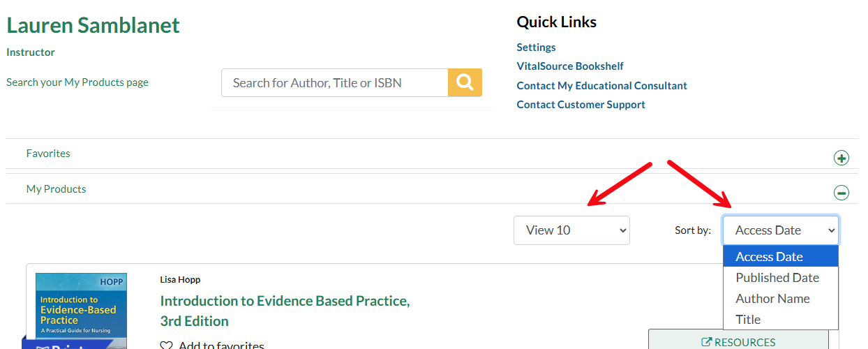
Task: Click the orange search magnifier button
Action: click(465, 82)
